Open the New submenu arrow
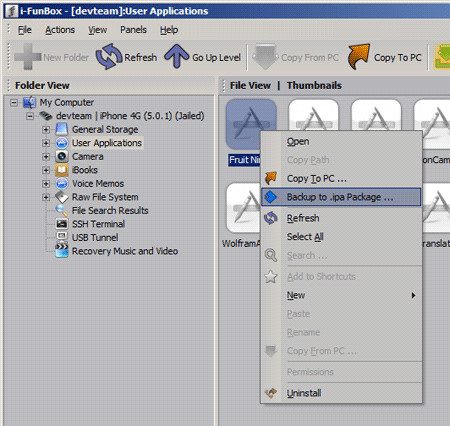 tap(413, 295)
